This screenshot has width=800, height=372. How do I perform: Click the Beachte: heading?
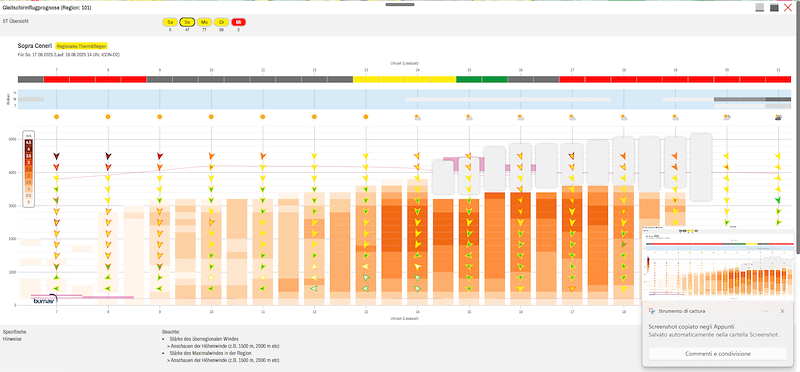[x=171, y=332]
